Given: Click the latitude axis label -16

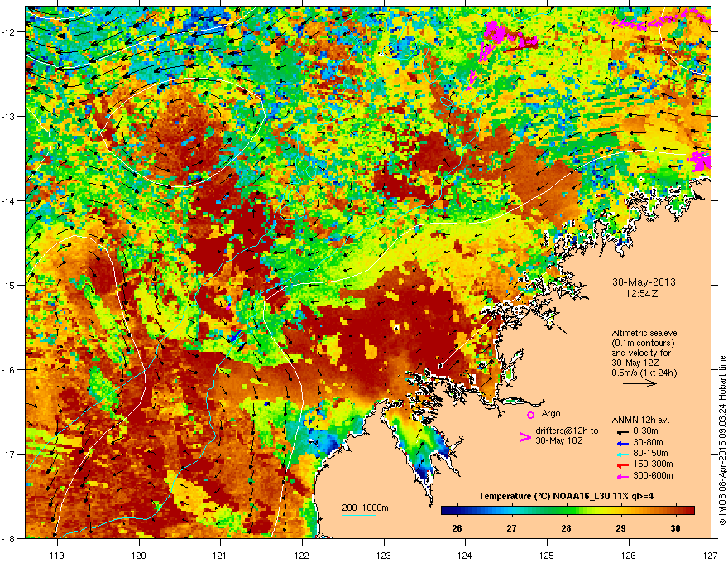Looking at the screenshot, I should (9, 370).
